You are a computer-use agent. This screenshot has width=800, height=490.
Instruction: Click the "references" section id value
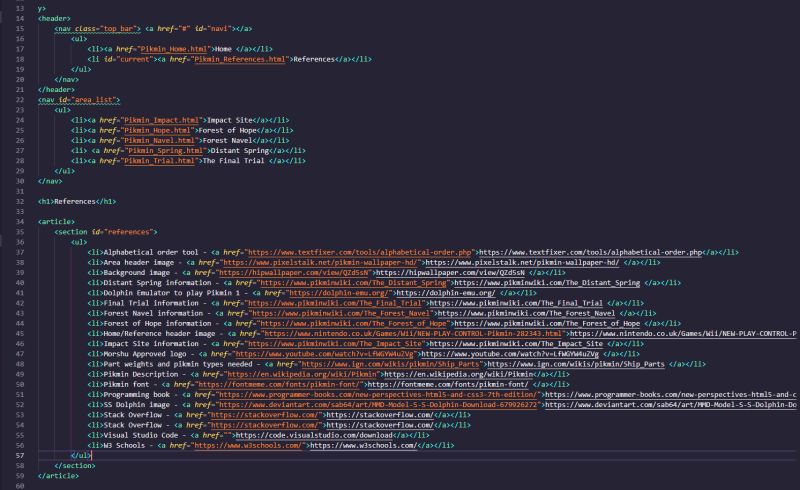128,232
